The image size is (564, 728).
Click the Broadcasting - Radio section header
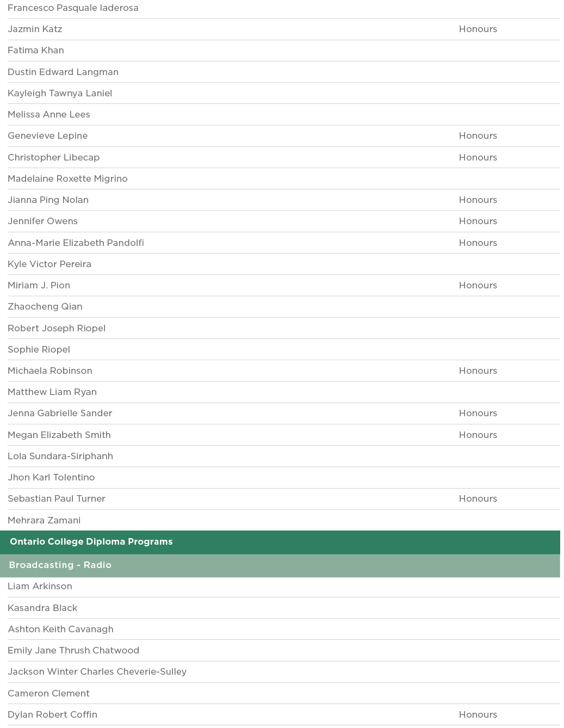click(x=60, y=565)
